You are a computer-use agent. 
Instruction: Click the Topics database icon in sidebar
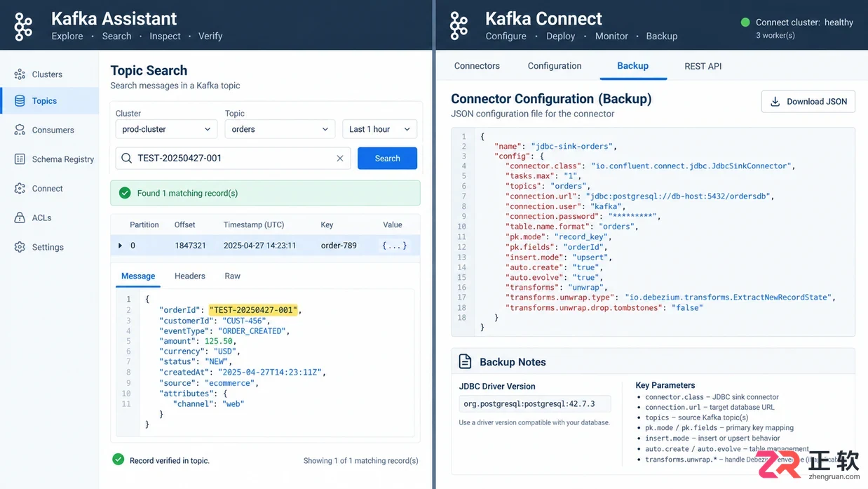pyautogui.click(x=20, y=101)
